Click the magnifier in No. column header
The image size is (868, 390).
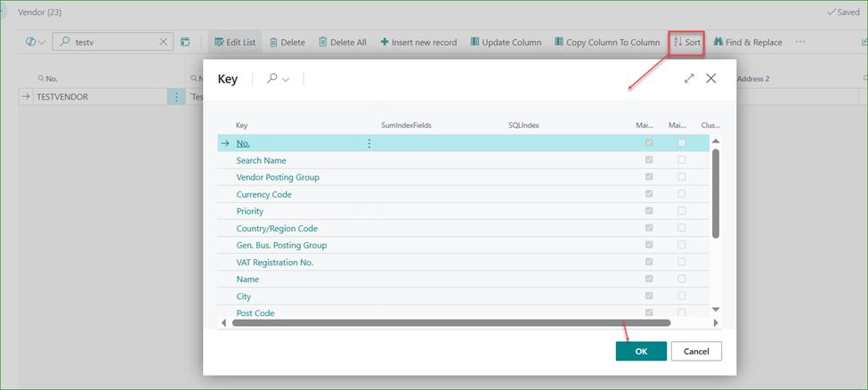[x=40, y=78]
